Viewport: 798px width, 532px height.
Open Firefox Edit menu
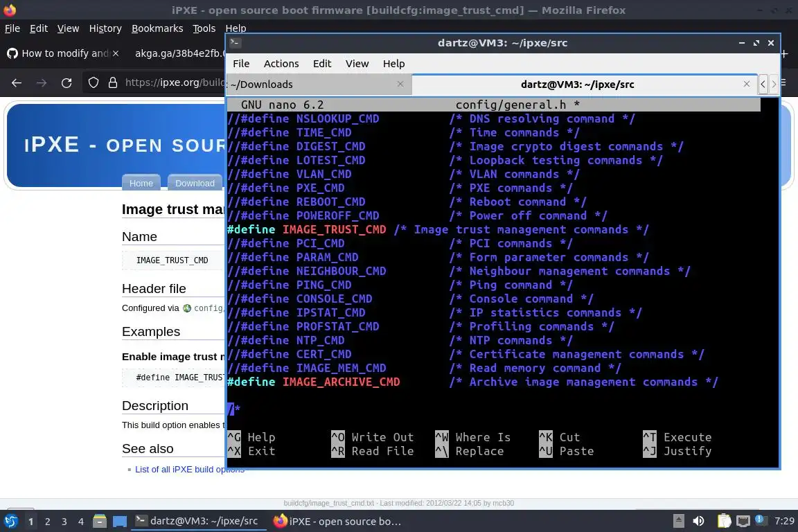click(x=39, y=28)
